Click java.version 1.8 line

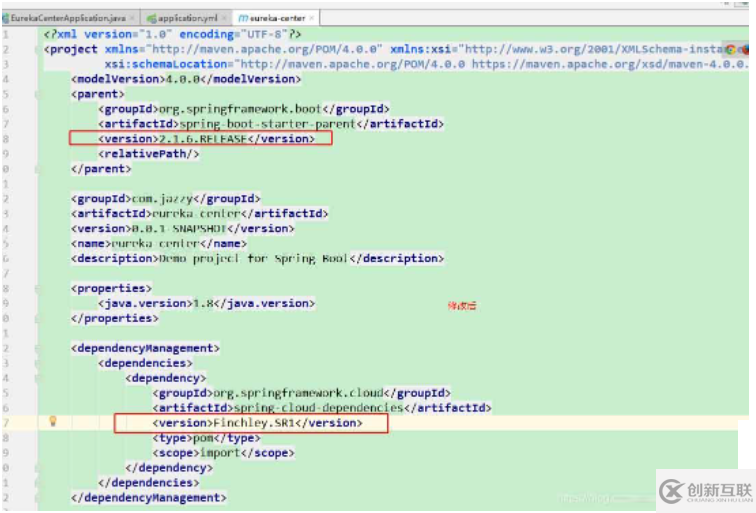tap(206, 303)
